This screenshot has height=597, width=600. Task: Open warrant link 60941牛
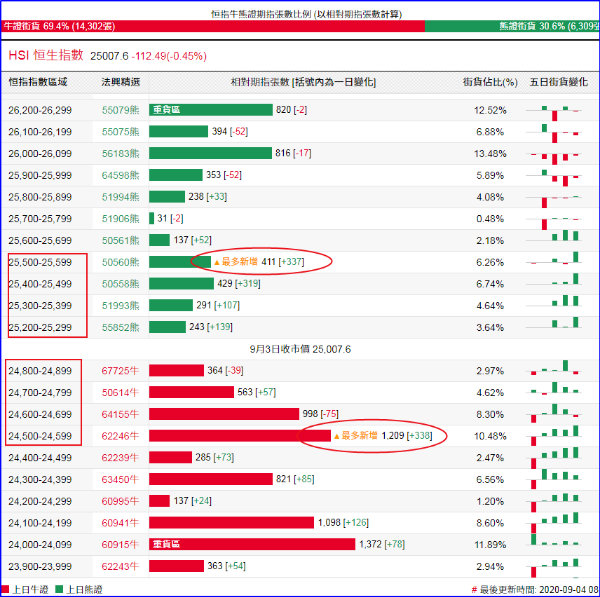pyautogui.click(x=120, y=523)
